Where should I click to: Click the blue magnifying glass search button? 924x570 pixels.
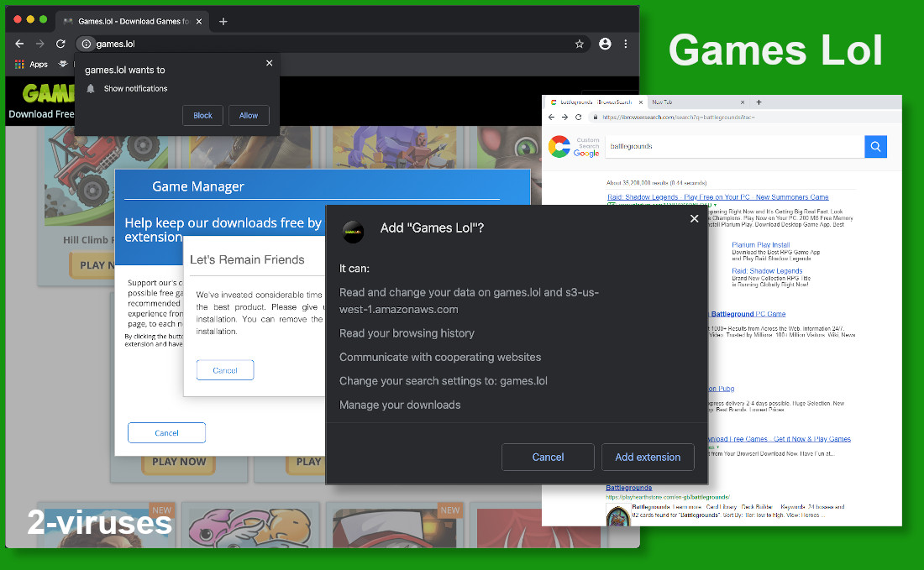tap(875, 147)
